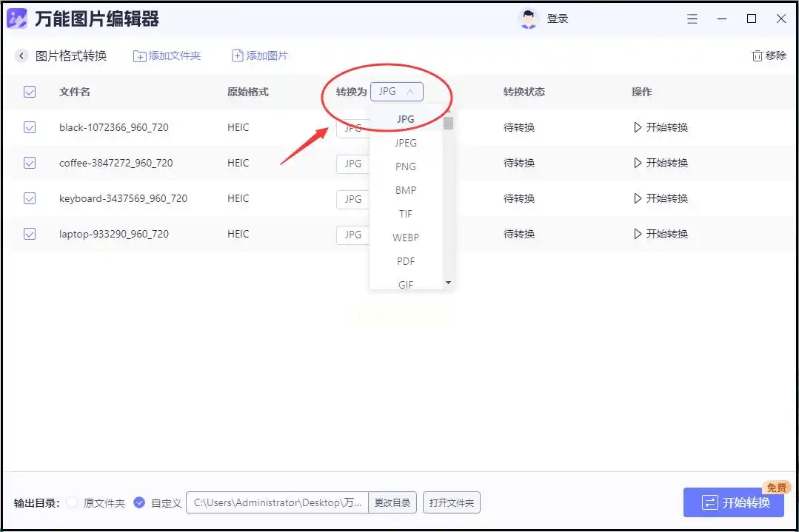
Task: Click 添加图片 to add images
Action: pyautogui.click(x=259, y=55)
